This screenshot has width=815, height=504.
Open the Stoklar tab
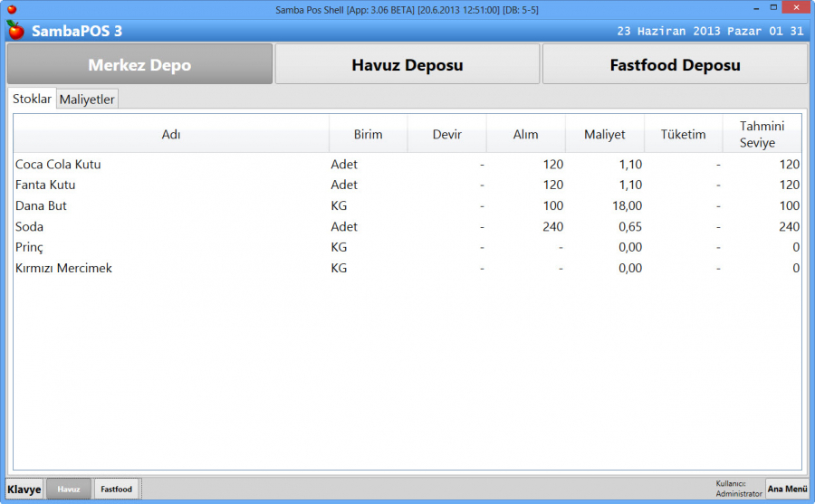32,99
